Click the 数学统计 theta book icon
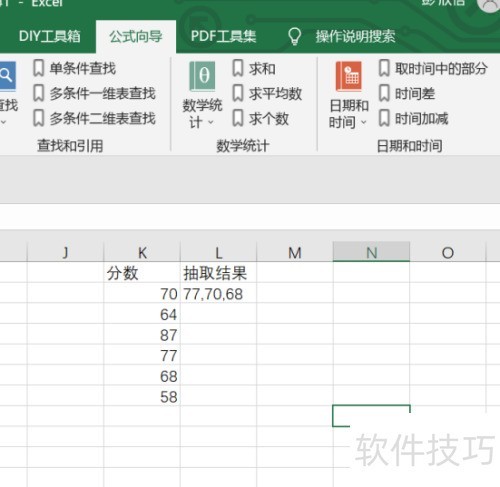This screenshot has width=500, height=487. click(202, 76)
